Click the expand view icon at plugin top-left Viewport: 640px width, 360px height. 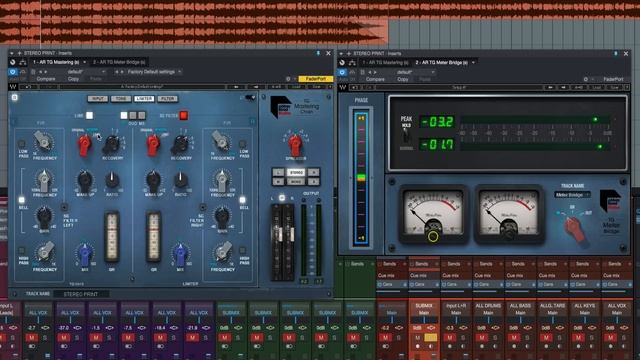pos(15,97)
